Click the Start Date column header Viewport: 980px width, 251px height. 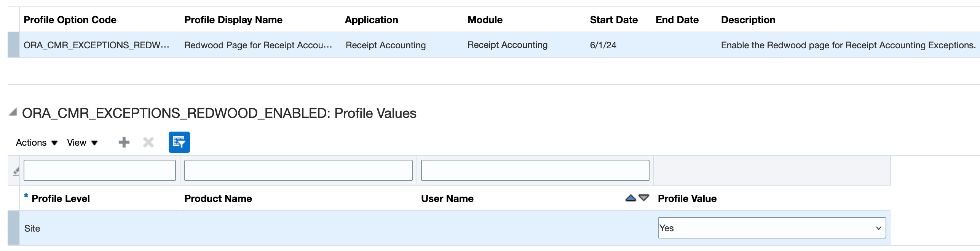[613, 20]
